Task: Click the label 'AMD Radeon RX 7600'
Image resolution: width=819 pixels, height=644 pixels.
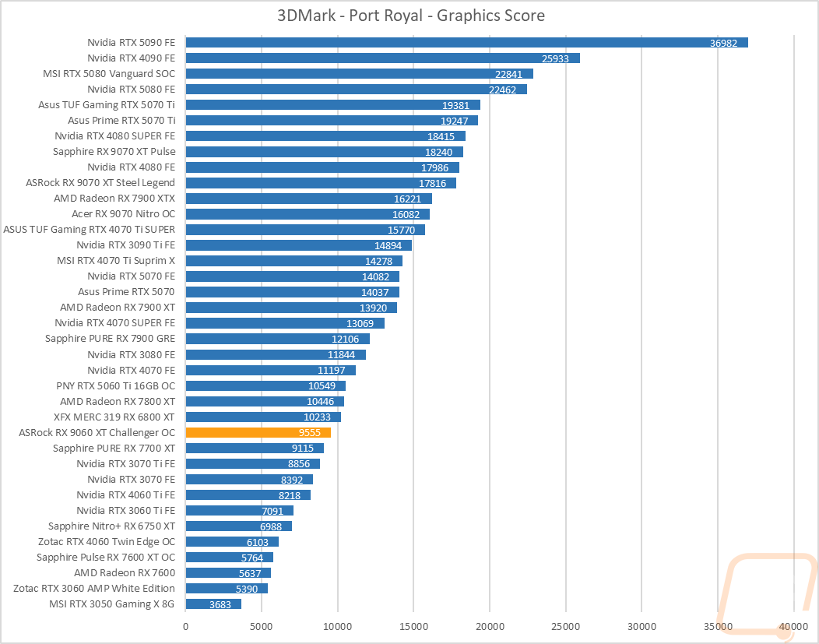Action: point(125,573)
